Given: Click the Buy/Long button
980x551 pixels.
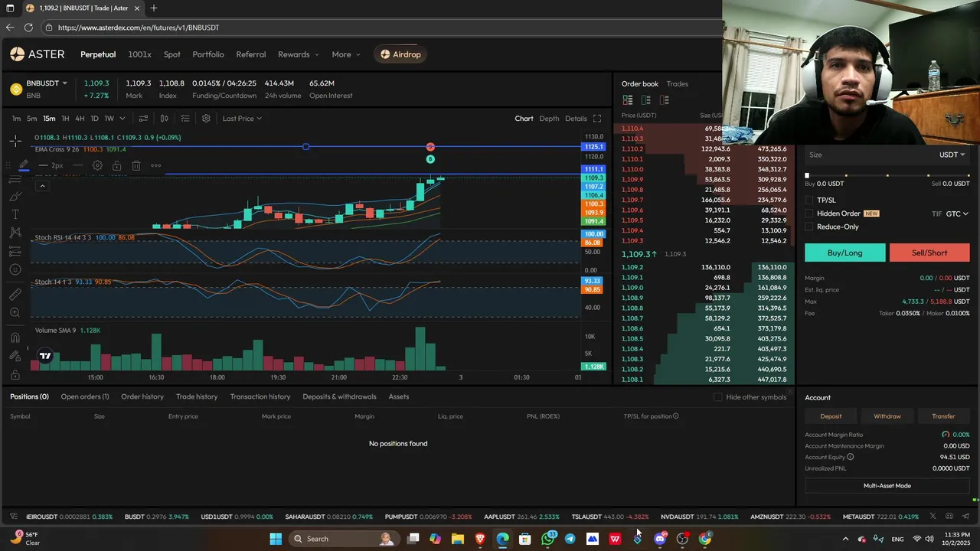Looking at the screenshot, I should [845, 253].
